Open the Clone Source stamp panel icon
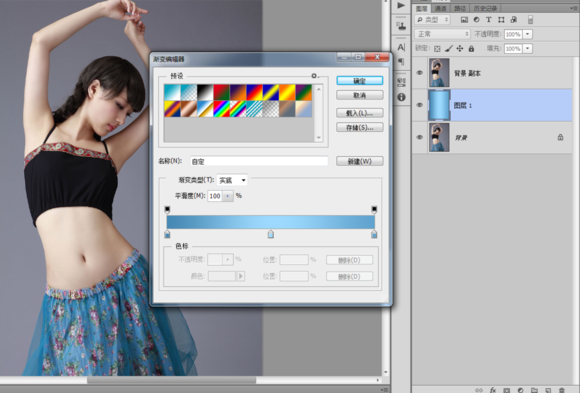 coord(401,26)
